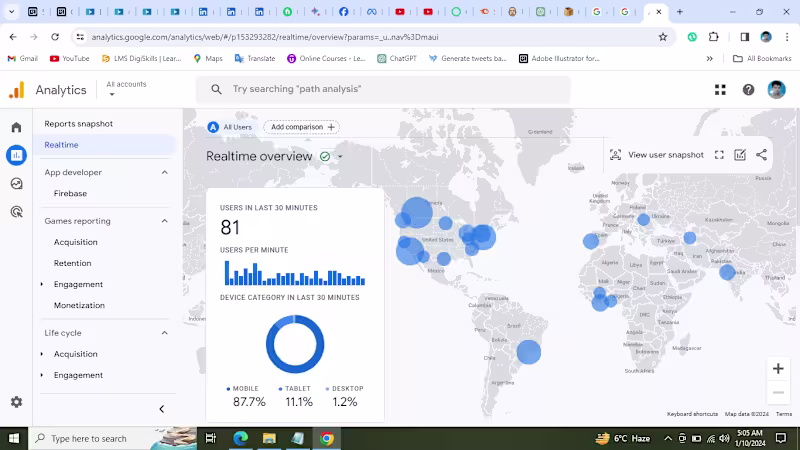This screenshot has width=800, height=450.
Task: Click the customize report pencil icon
Action: coord(740,155)
